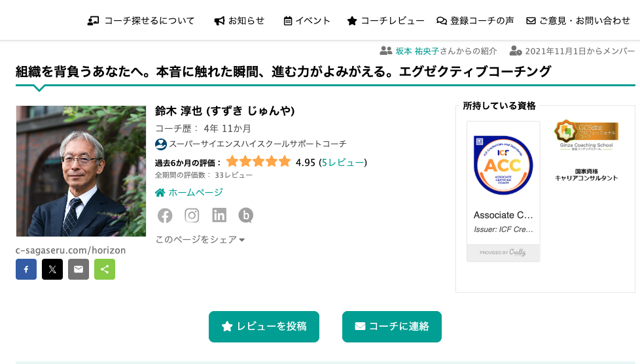Go to the イベント menu item
The height and width of the screenshot is (364, 640).
tap(307, 21)
